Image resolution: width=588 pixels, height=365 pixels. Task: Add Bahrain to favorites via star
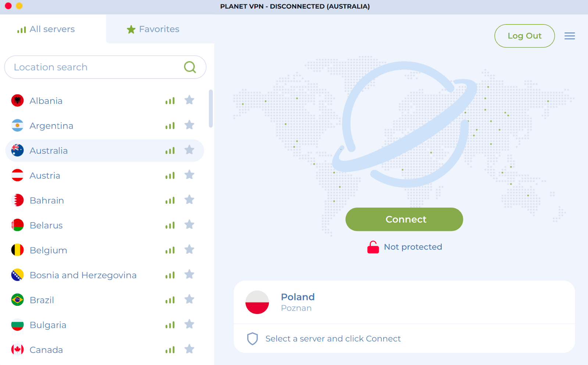tap(189, 200)
